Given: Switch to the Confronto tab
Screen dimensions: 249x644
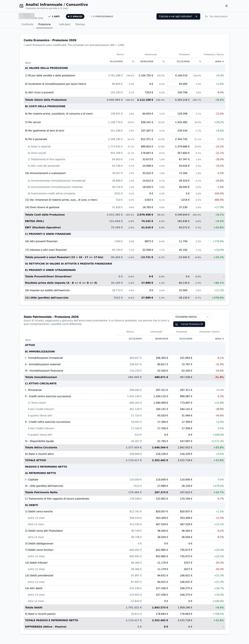Looking at the screenshot, I should (27, 24).
